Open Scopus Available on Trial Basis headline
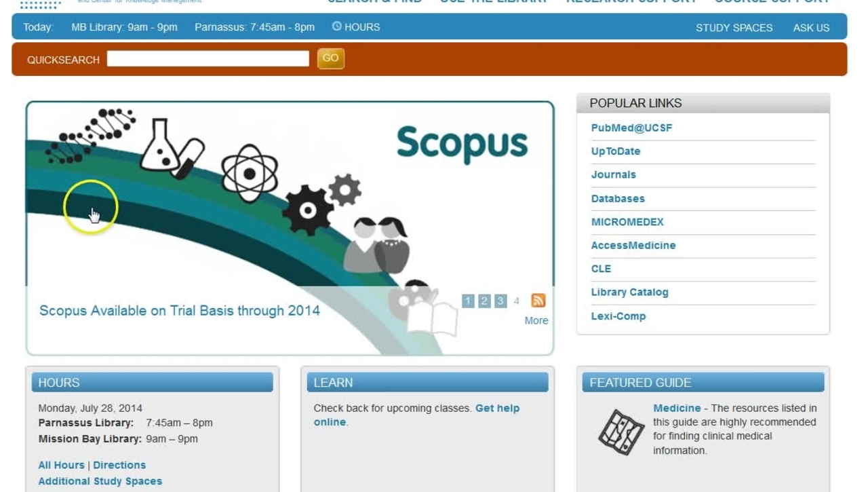 pyautogui.click(x=180, y=311)
